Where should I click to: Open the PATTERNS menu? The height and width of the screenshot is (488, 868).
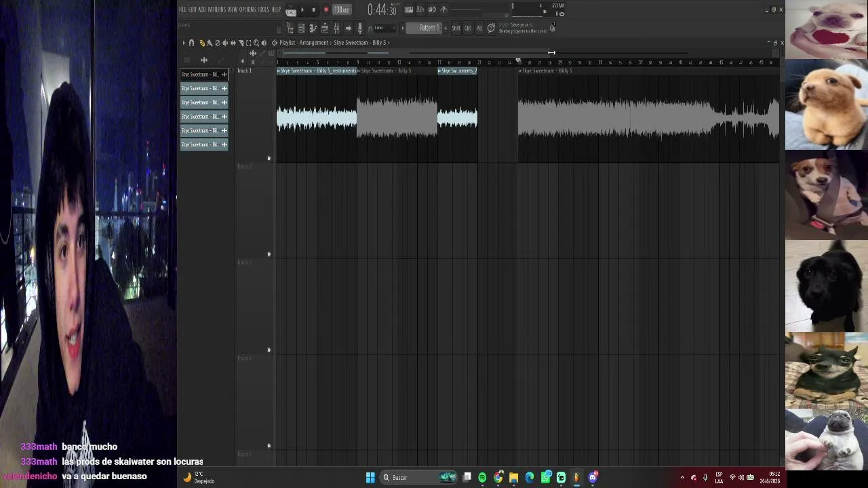(217, 9)
